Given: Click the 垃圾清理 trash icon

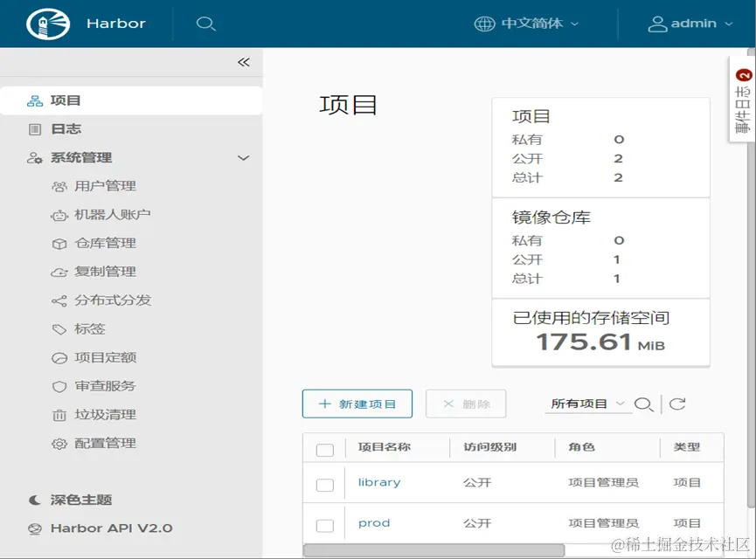Looking at the screenshot, I should pos(59,415).
